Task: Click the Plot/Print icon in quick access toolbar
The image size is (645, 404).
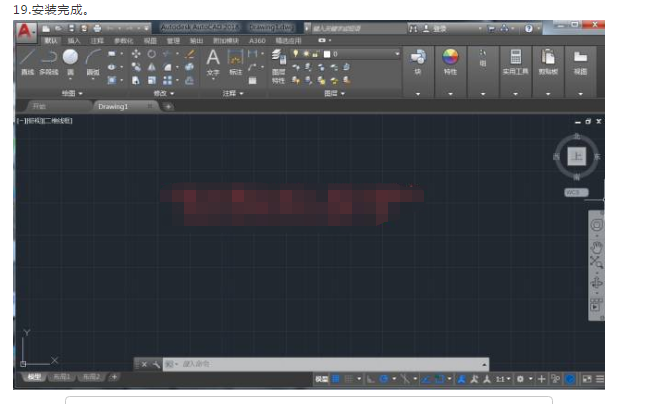Action: (x=97, y=28)
